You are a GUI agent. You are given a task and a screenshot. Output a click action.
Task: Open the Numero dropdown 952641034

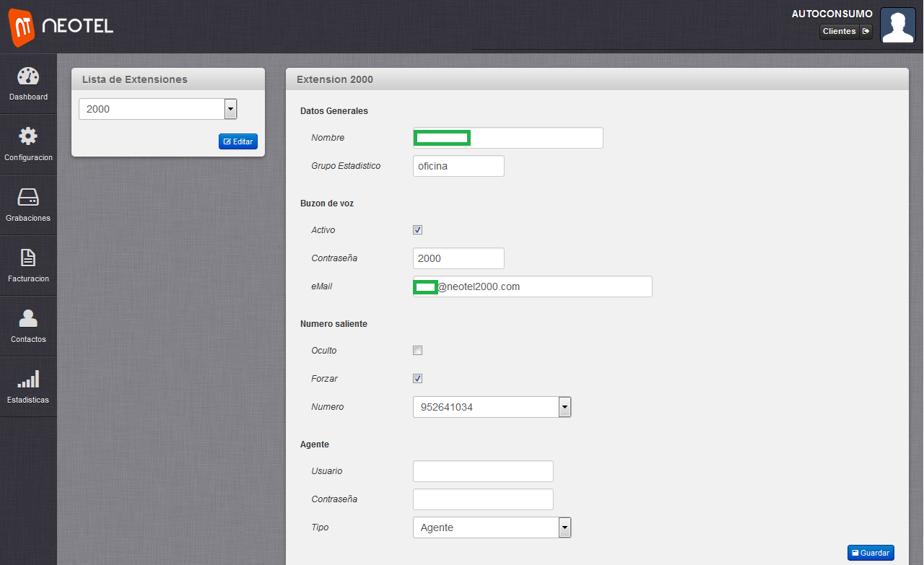pyautogui.click(x=492, y=407)
